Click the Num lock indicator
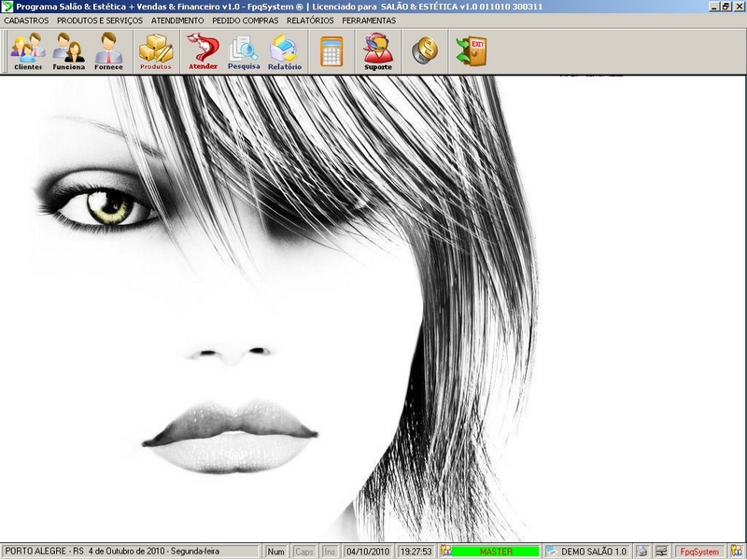The width and height of the screenshot is (747, 560). (275, 552)
